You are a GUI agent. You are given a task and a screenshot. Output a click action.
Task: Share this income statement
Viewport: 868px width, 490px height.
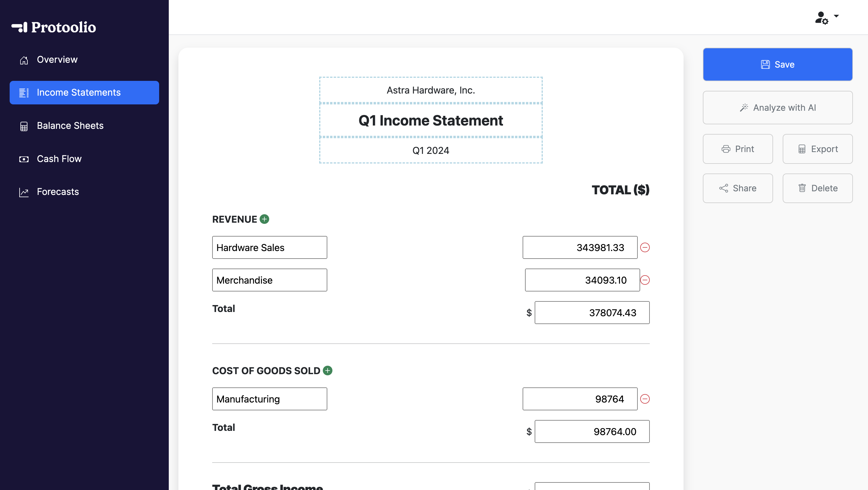[x=737, y=188]
